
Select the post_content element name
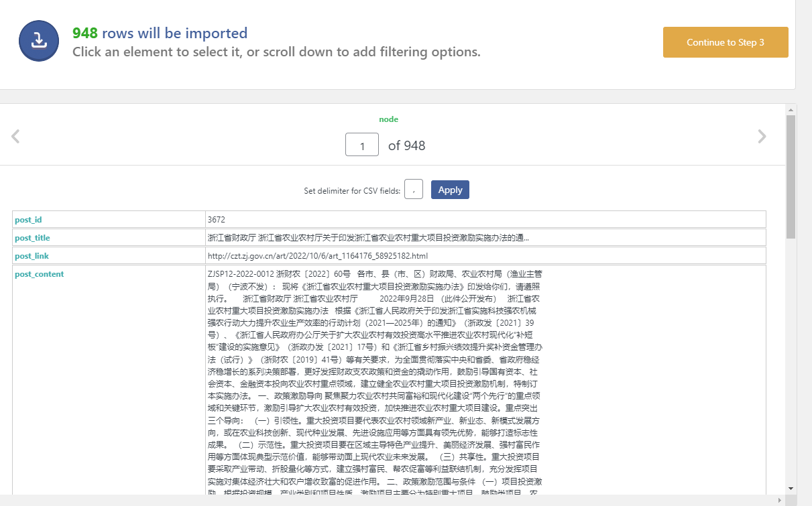coord(39,274)
